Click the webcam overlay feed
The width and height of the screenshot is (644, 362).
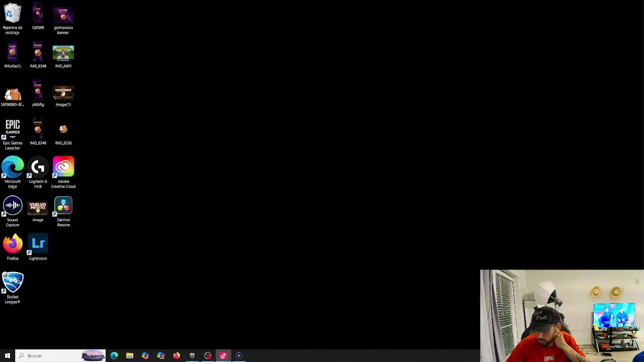point(562,316)
